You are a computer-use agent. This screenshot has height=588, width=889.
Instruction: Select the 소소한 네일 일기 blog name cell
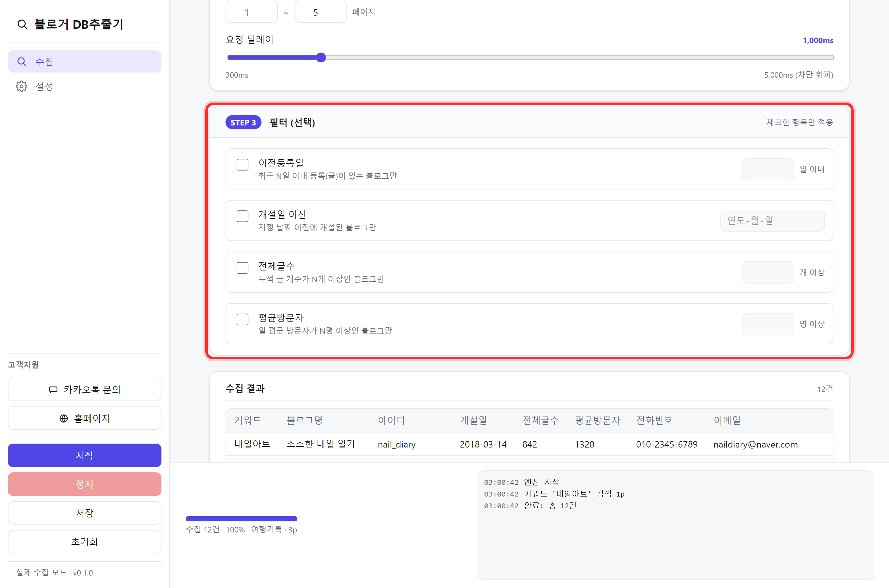(x=321, y=444)
